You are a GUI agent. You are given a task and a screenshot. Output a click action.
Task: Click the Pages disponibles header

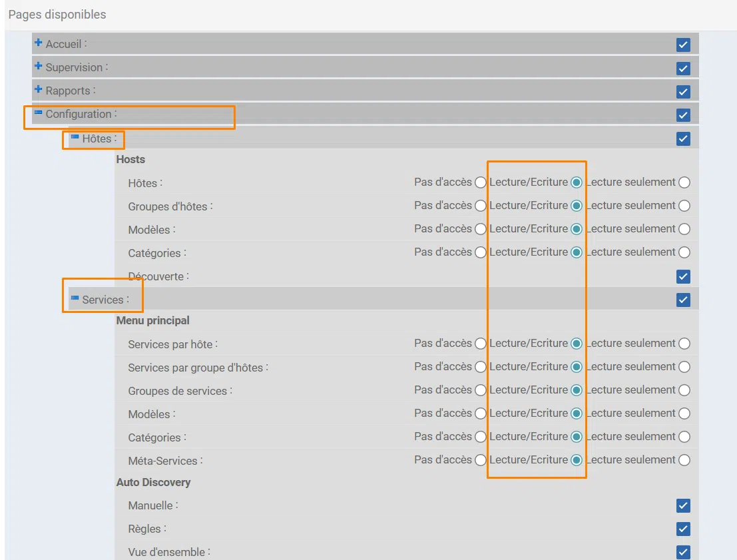[57, 14]
